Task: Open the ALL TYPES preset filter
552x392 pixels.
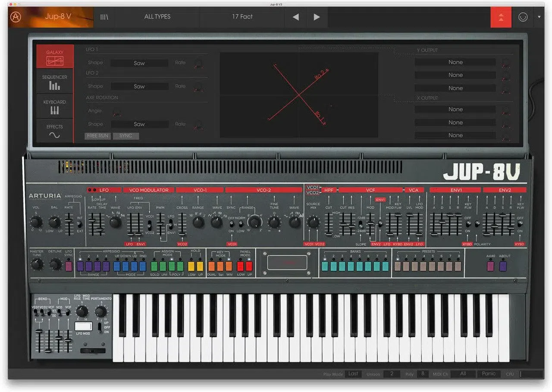Action: coord(157,17)
